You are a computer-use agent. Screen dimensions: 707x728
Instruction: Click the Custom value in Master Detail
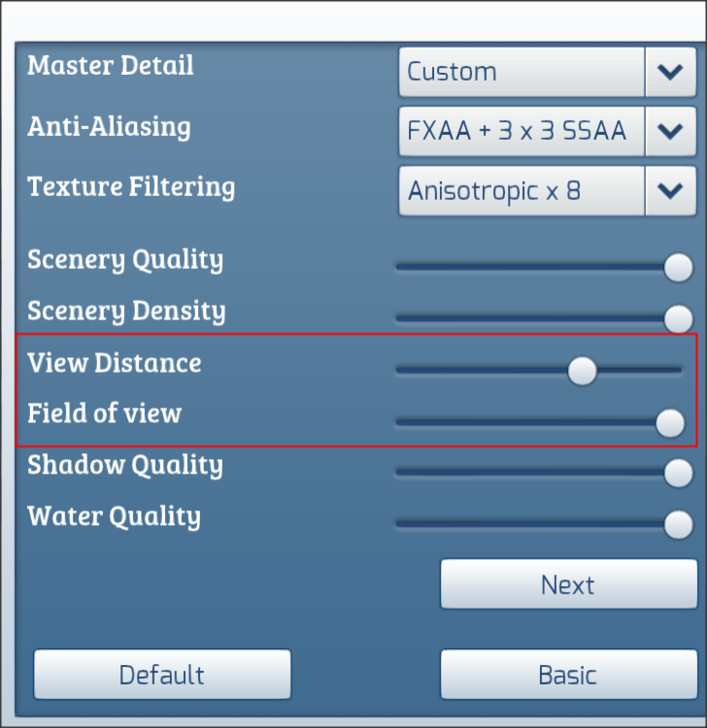click(x=522, y=72)
